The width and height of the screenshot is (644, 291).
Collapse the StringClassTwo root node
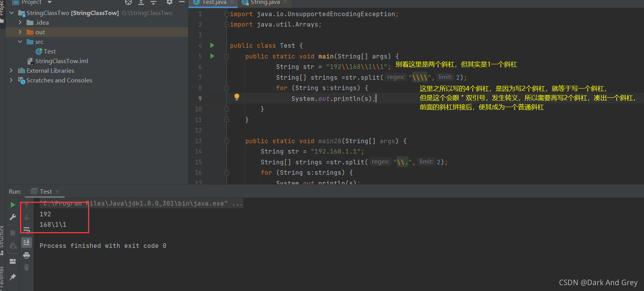point(12,13)
